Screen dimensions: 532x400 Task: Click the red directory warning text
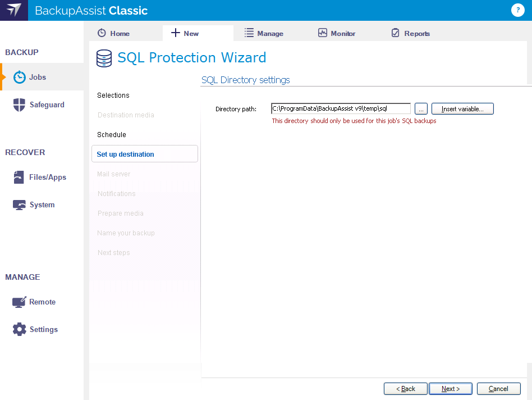(354, 121)
